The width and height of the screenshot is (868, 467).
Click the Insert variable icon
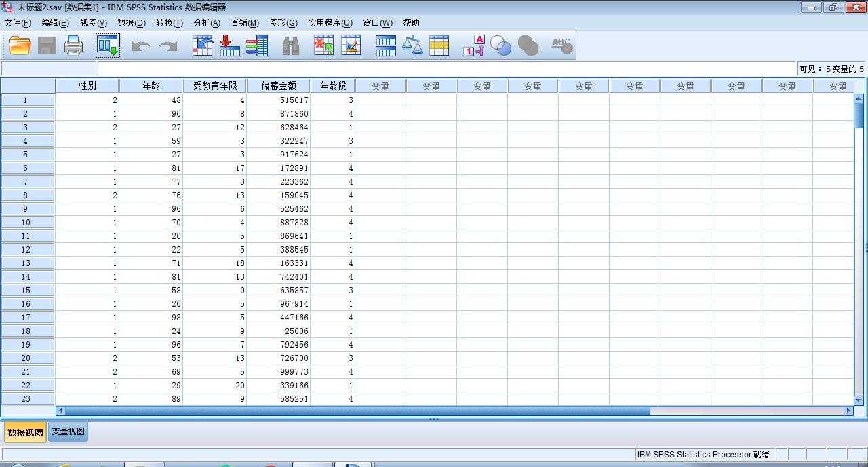click(x=351, y=45)
